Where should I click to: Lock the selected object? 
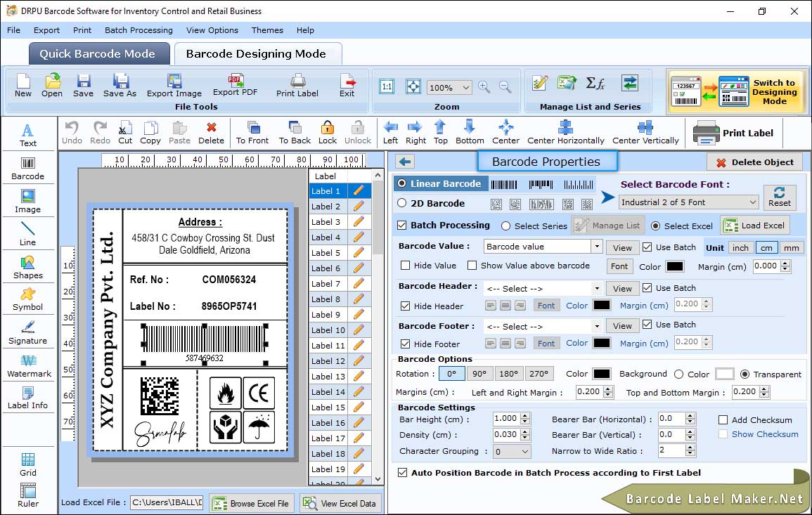328,133
